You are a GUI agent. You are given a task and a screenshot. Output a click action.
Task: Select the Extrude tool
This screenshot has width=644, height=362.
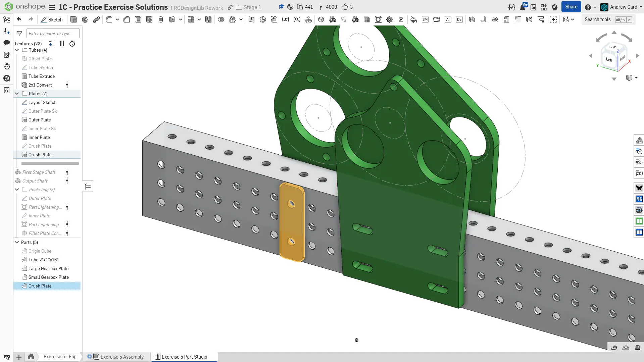point(73,19)
